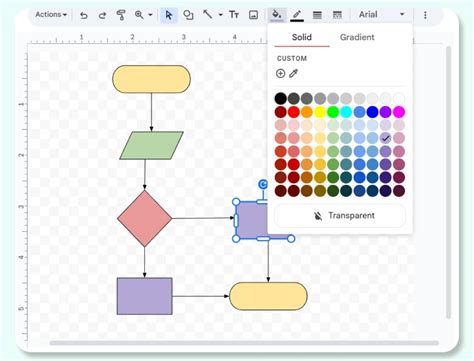This screenshot has width=474, height=361.
Task: Click the checked light purple swatch
Action: click(x=386, y=138)
